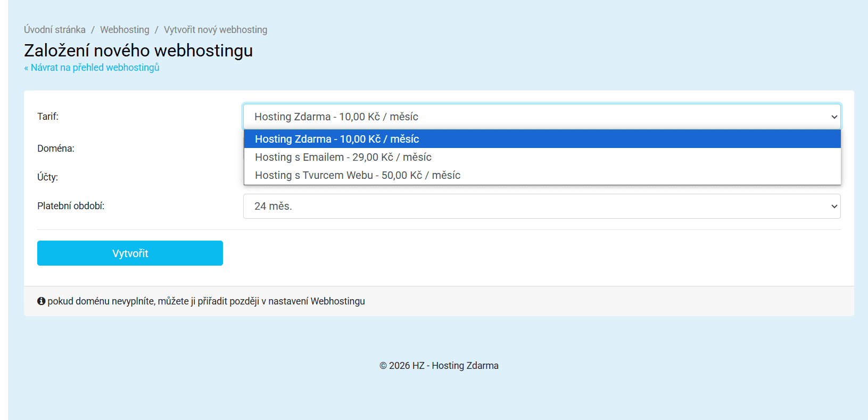Screen dimensions: 868x420
Task: Click the Doména field label
Action: coord(56,149)
